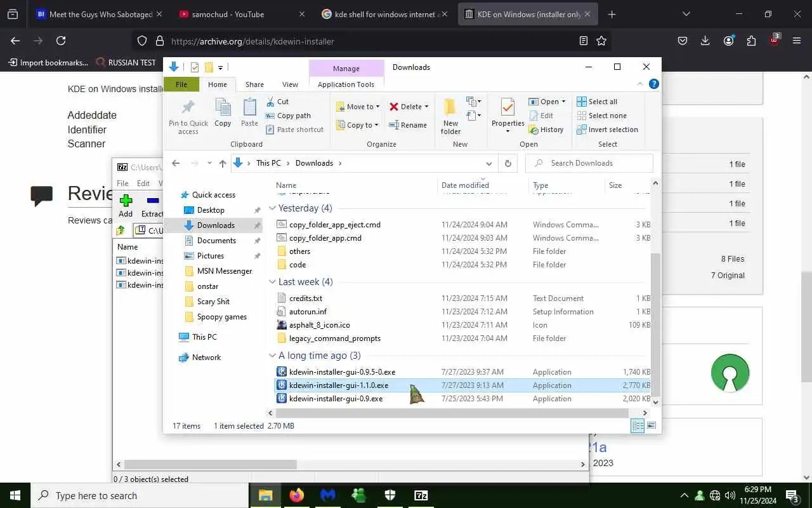Click Copy path in Clipboard group

click(289, 116)
